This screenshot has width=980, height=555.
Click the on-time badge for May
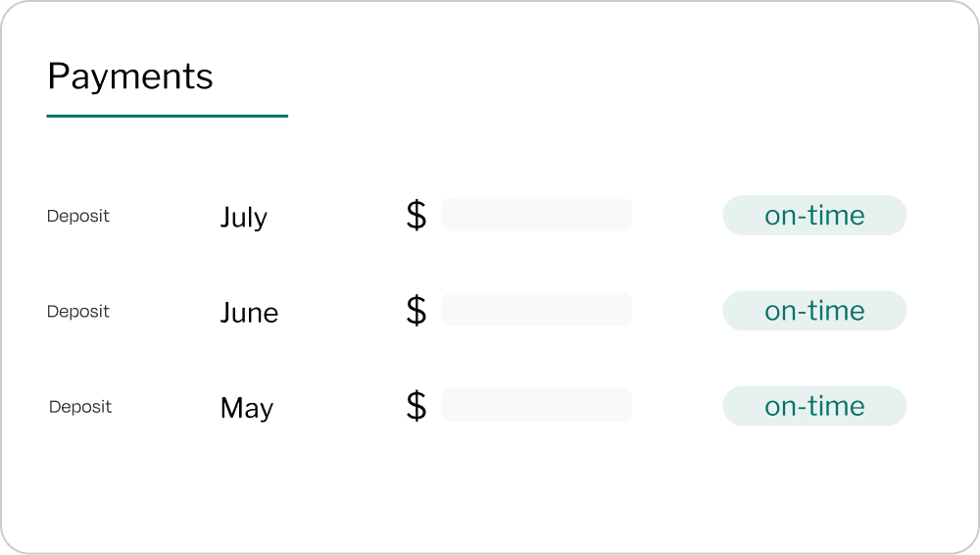click(x=814, y=405)
